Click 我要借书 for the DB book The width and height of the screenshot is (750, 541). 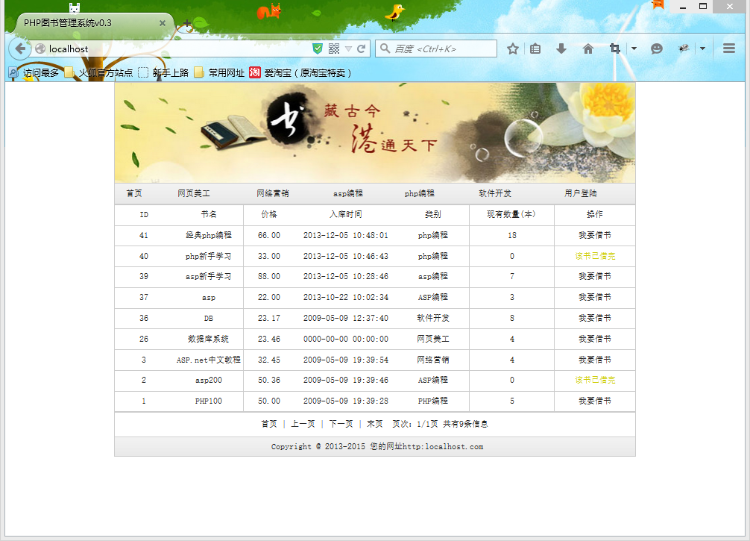pyautogui.click(x=595, y=318)
